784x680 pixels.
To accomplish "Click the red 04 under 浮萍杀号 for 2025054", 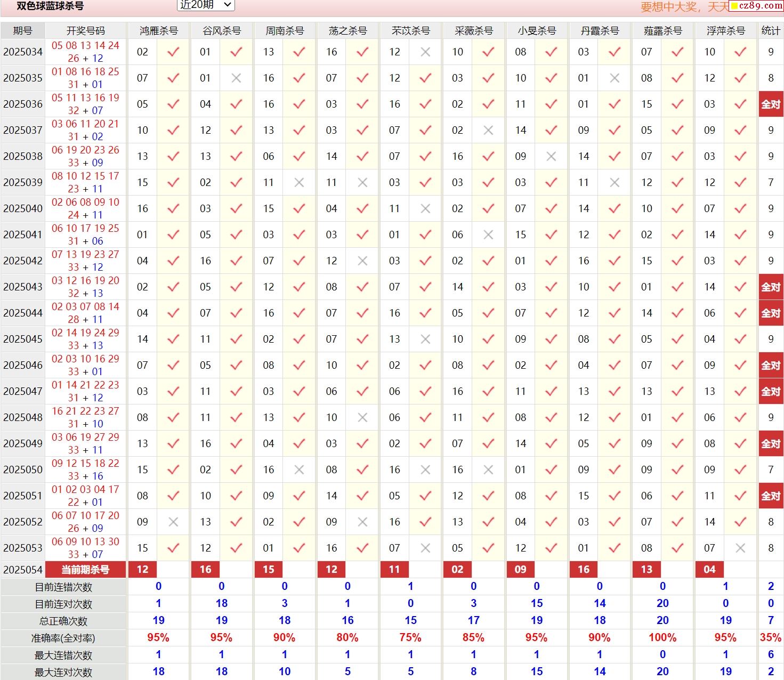I will [709, 570].
